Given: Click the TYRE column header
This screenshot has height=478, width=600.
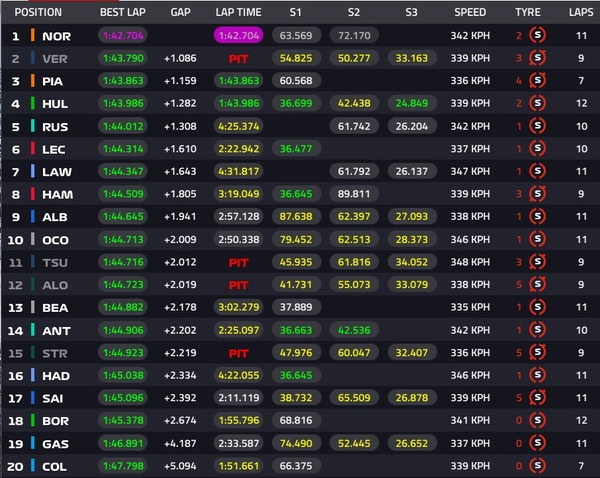Looking at the screenshot, I should coord(527,13).
